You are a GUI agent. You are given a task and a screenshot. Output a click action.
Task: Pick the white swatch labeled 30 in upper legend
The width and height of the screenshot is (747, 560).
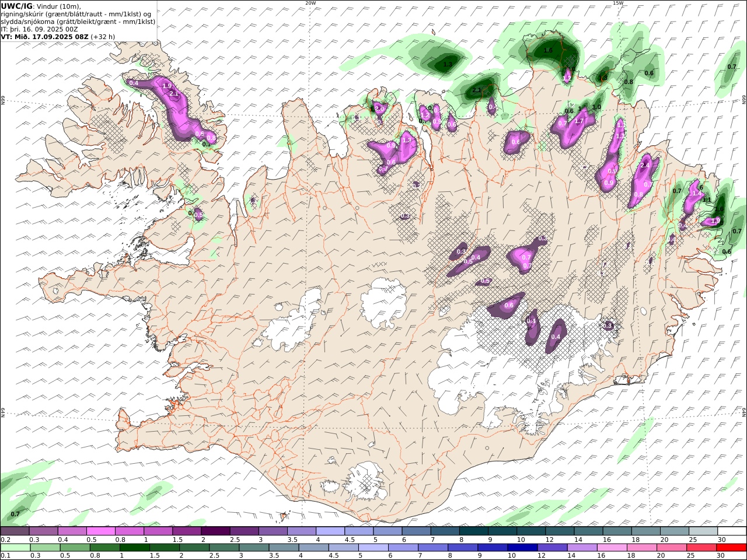tap(732, 531)
